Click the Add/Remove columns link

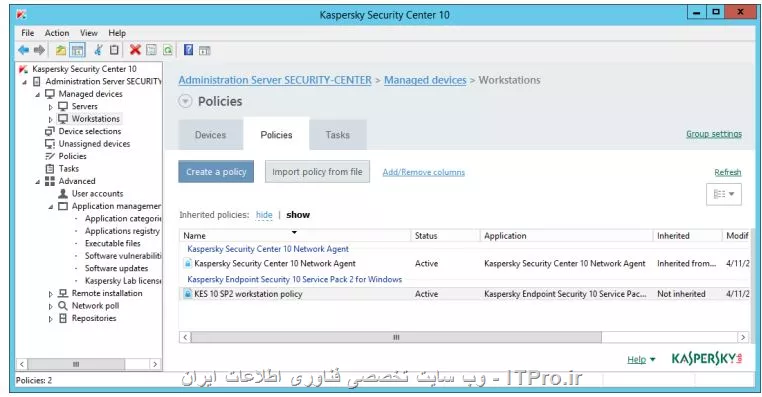click(x=423, y=172)
